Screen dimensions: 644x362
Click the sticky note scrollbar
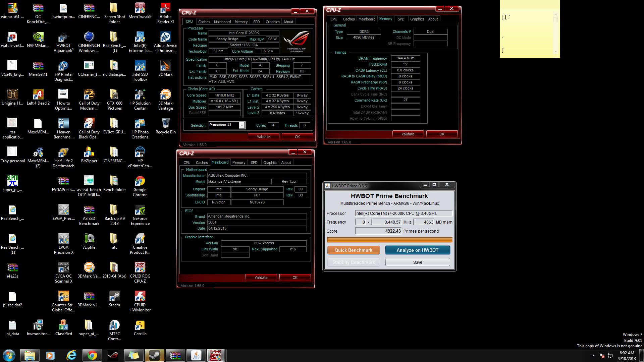pos(555,33)
